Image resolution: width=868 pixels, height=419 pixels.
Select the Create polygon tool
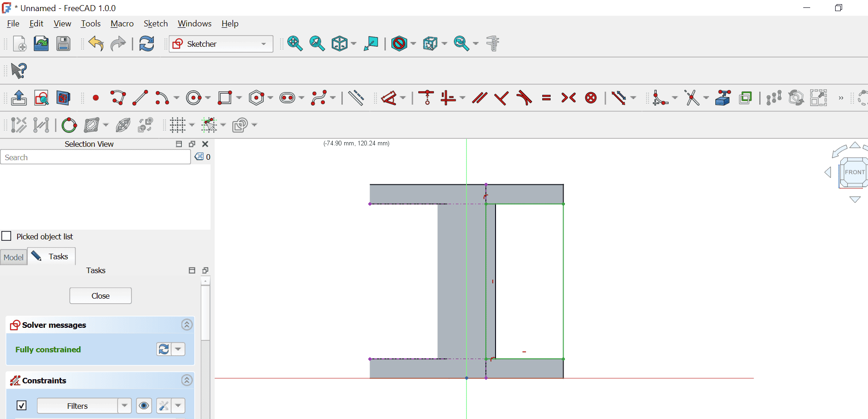[x=256, y=98]
